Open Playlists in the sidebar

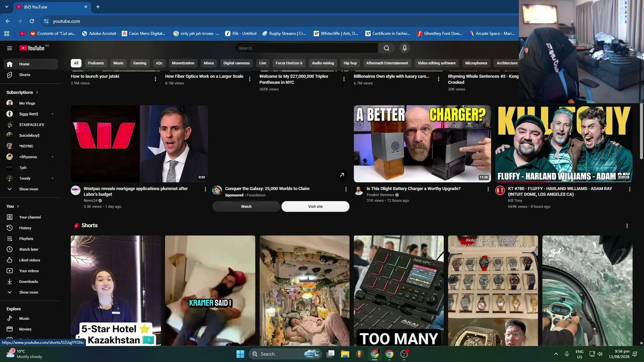pos(30,239)
